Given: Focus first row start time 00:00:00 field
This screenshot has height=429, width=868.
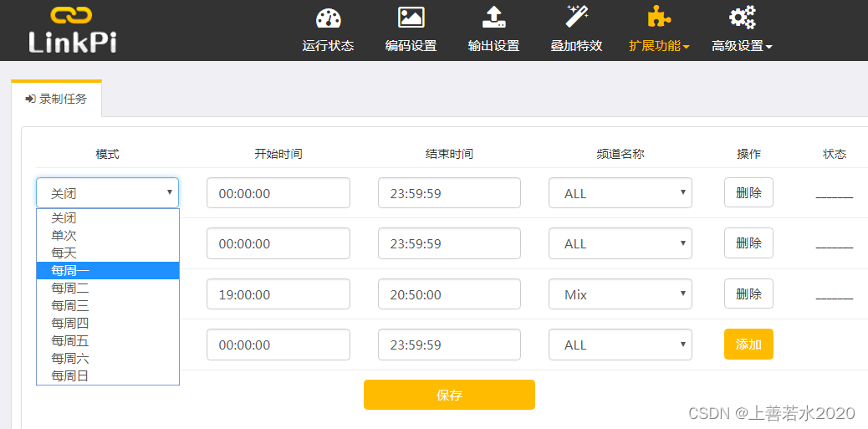Looking at the screenshot, I should 278,192.
